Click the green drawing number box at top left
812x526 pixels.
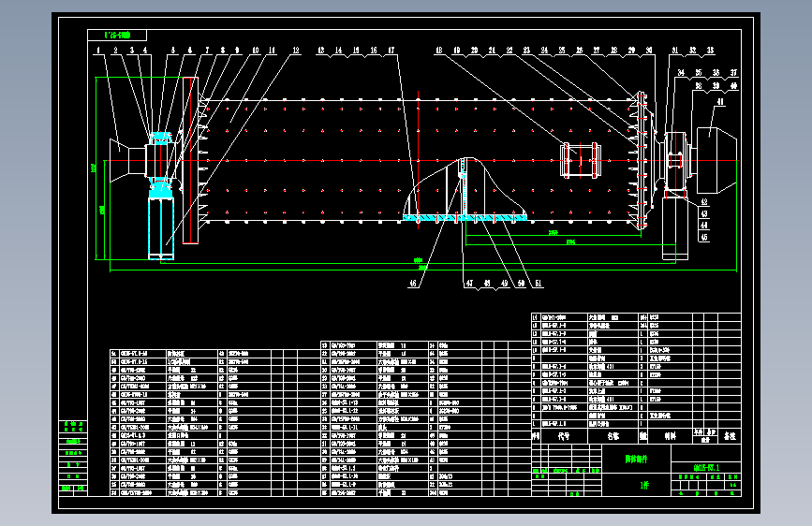click(117, 36)
